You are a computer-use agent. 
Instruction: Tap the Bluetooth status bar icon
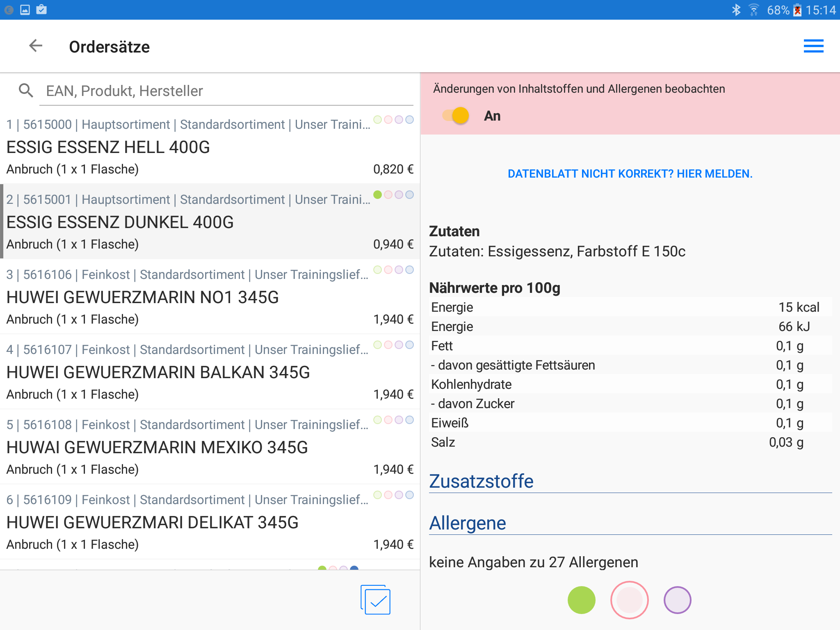pos(736,10)
